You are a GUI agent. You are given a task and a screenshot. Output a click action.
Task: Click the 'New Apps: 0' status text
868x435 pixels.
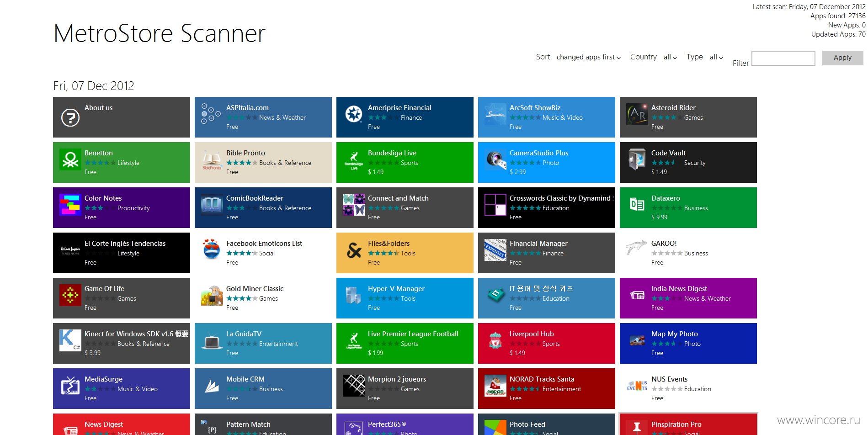click(x=847, y=25)
